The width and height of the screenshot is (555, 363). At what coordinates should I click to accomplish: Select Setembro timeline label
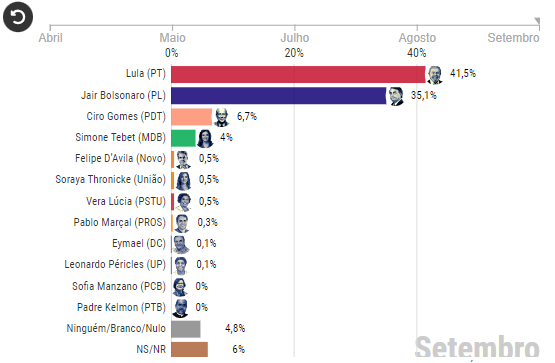[x=513, y=38]
